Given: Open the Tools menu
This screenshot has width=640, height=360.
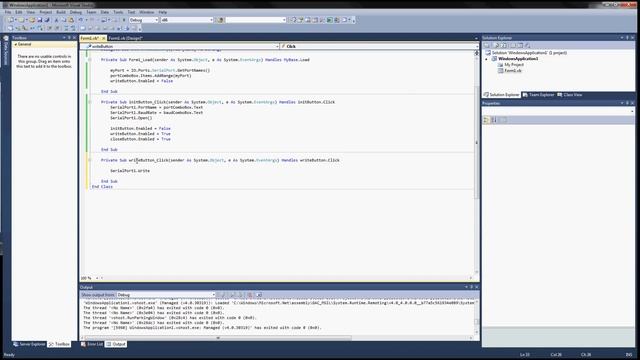Looking at the screenshot, I should [118, 12].
